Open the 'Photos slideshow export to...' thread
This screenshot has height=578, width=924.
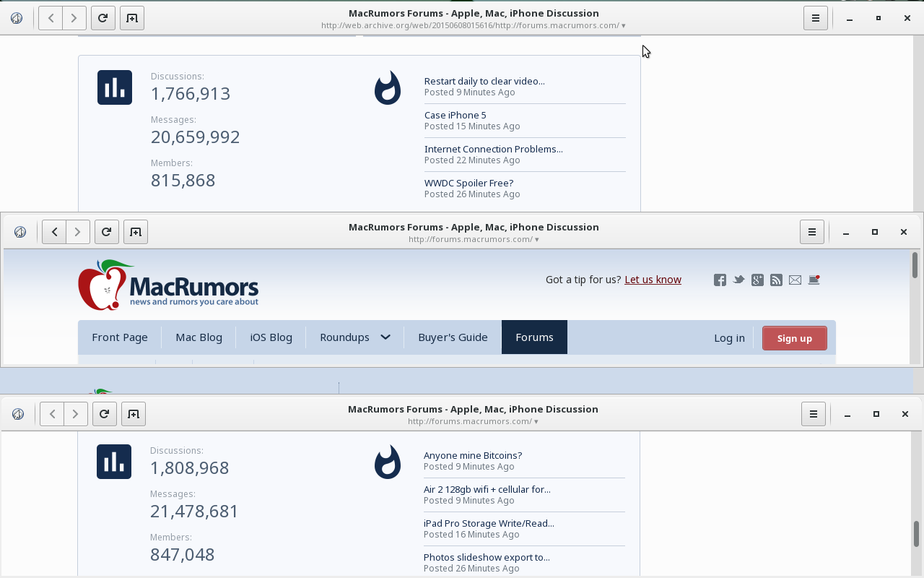(487, 557)
